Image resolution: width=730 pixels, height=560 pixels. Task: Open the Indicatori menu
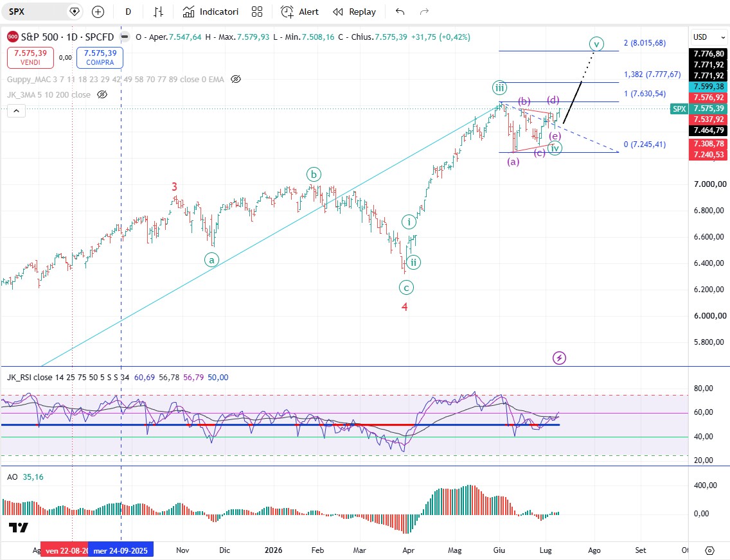[210, 12]
